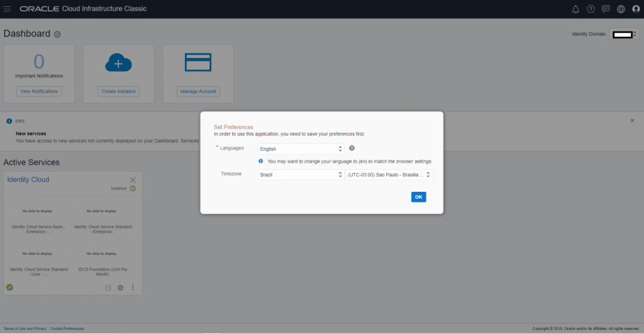Open the Identity Domain selector

pyautogui.click(x=624, y=35)
